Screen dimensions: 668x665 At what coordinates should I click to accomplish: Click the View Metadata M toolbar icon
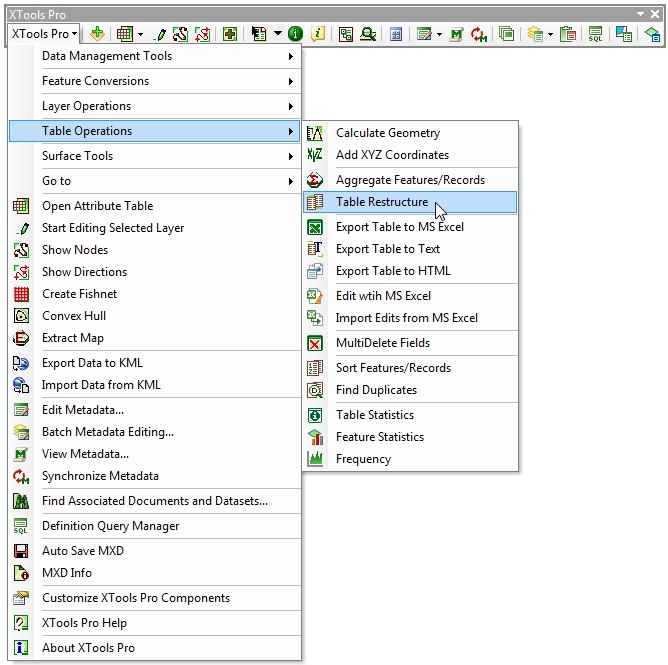pos(456,34)
